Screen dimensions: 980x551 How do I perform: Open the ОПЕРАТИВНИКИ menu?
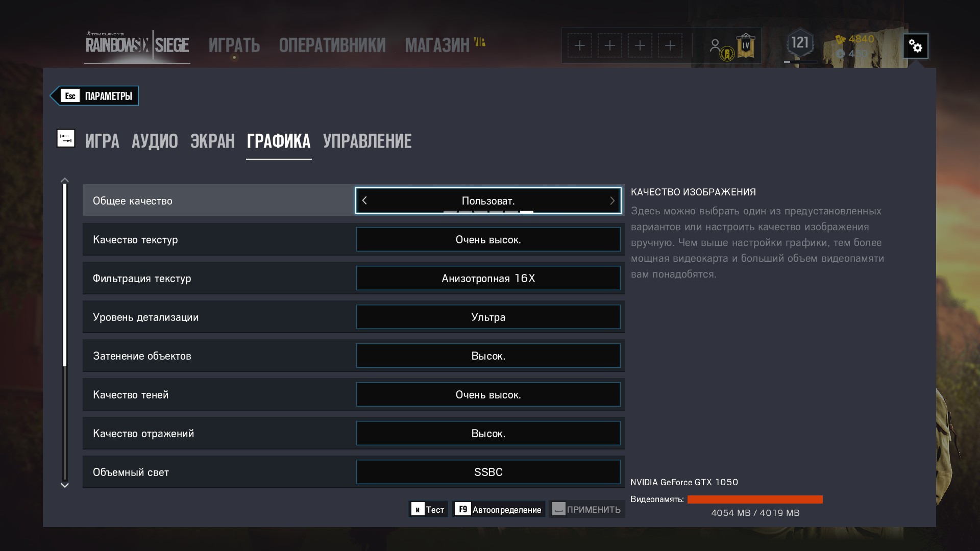click(332, 45)
